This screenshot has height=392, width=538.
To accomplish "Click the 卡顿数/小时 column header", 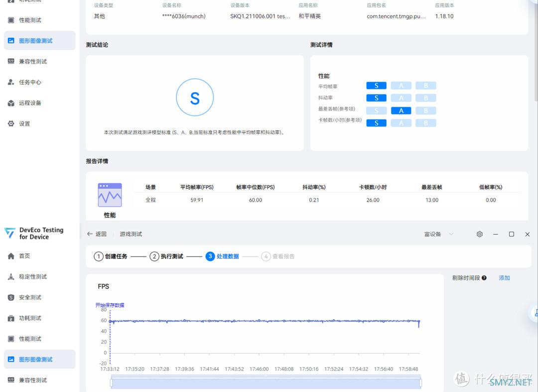I will pos(373,187).
